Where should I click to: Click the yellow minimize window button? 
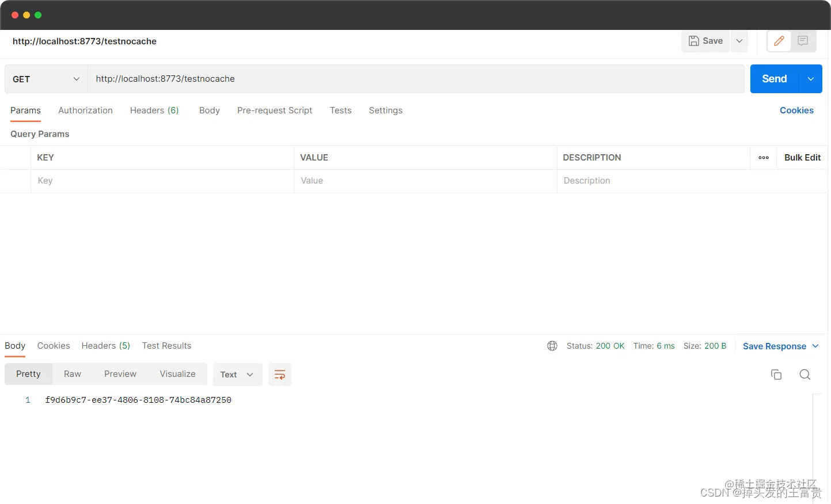point(26,15)
